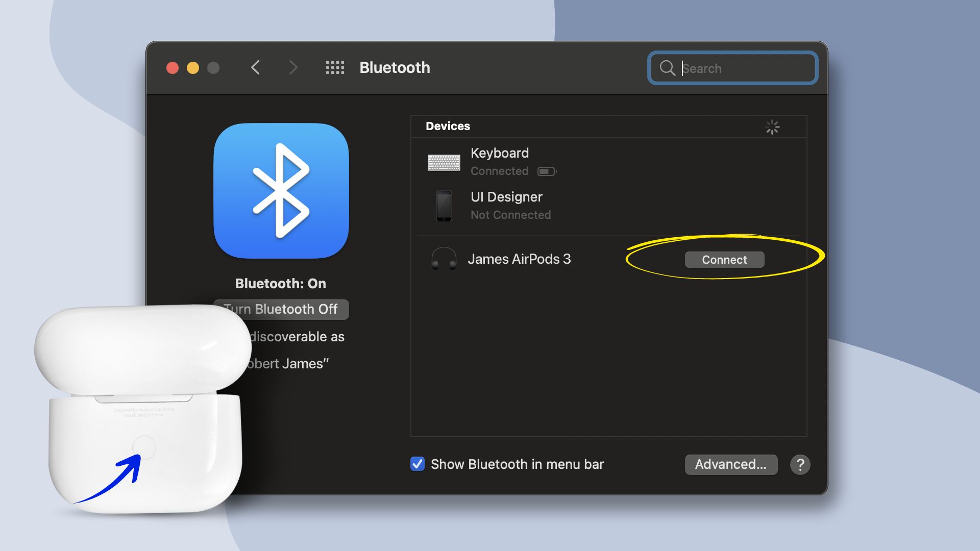
Task: Select the James AirPods 3 row
Action: click(x=608, y=259)
